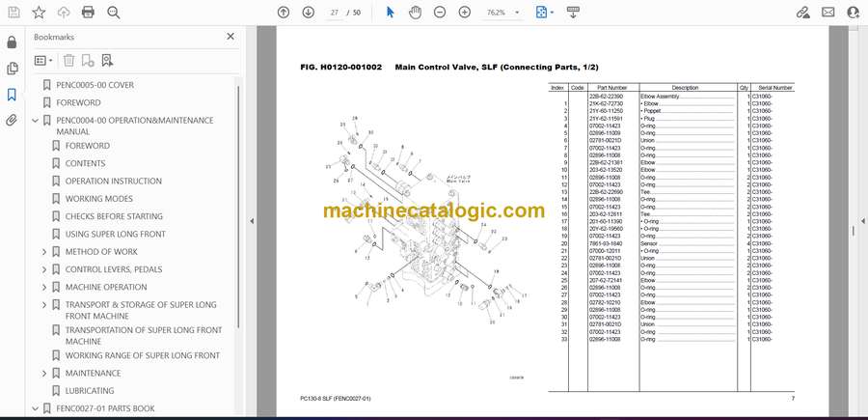Click the Part Number column header
The image size is (868, 420).
tap(612, 88)
